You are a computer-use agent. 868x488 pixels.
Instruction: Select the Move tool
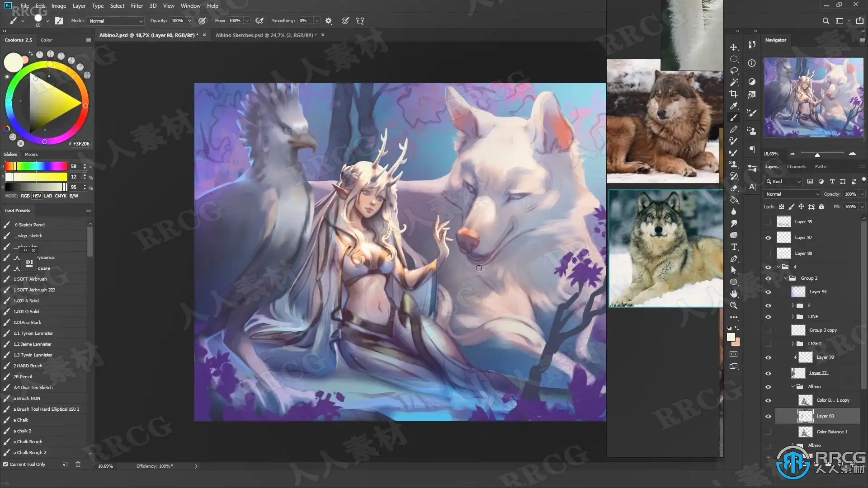(734, 47)
